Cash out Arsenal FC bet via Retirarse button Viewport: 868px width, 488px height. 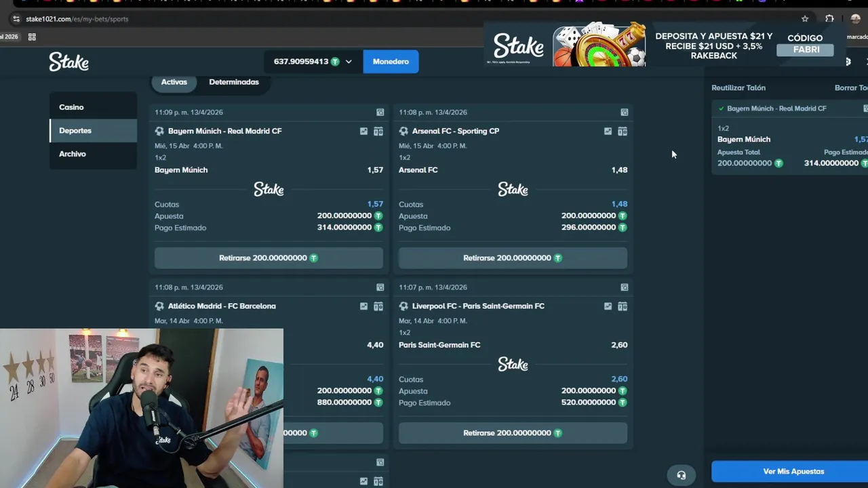(513, 258)
